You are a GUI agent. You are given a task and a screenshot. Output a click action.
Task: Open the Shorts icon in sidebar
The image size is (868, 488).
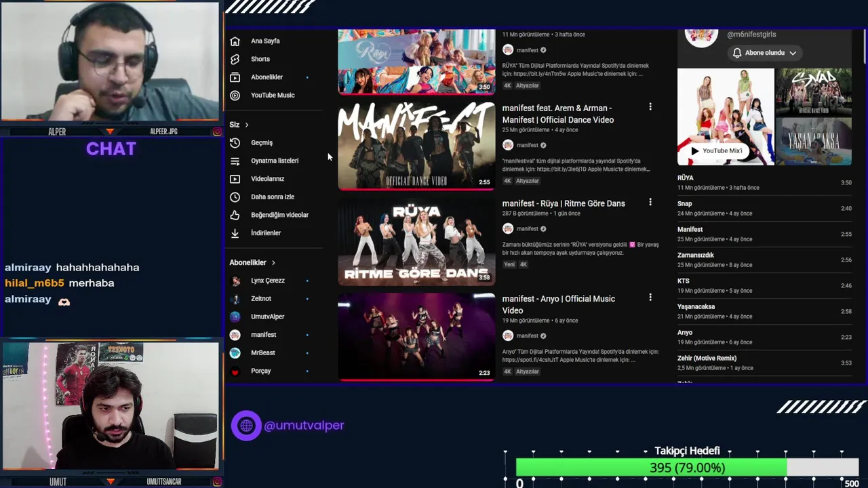click(x=235, y=59)
